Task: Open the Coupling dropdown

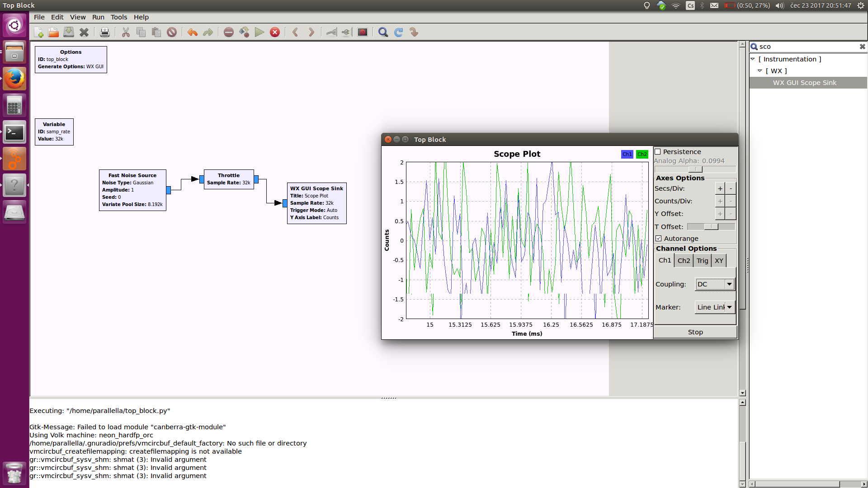Action: pyautogui.click(x=715, y=284)
